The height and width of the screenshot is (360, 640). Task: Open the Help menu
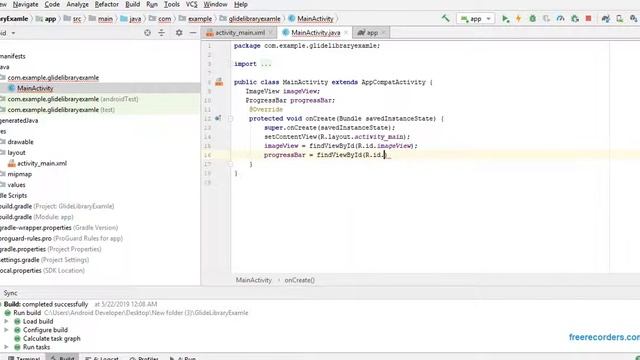(x=240, y=4)
